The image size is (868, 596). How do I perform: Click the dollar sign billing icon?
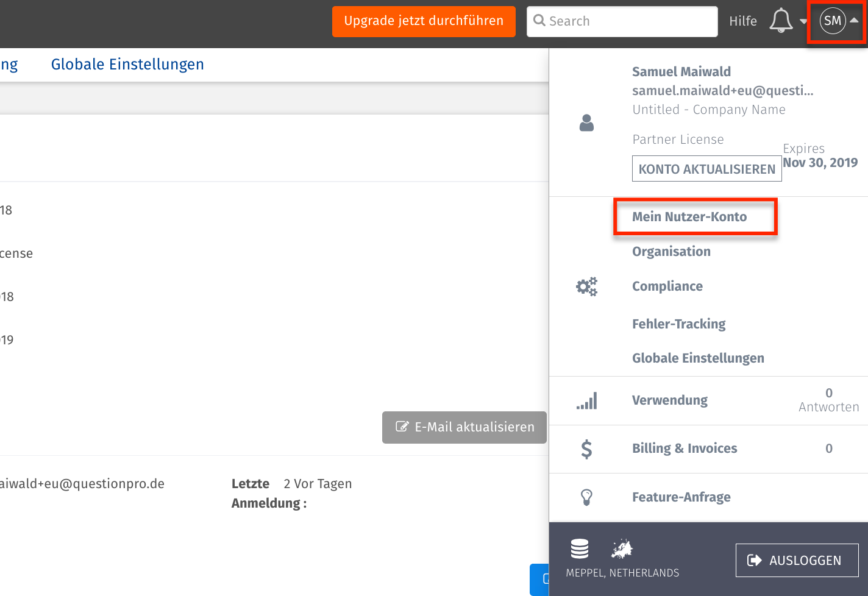pyautogui.click(x=586, y=449)
